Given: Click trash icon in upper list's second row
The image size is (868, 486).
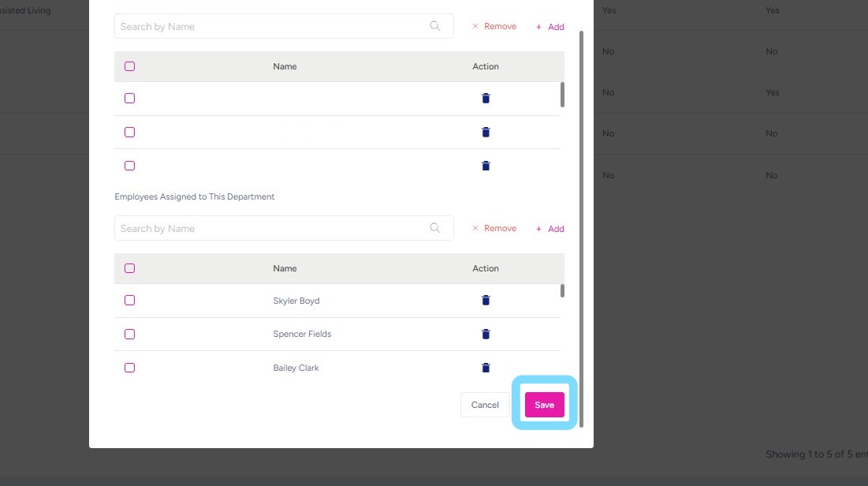Looking at the screenshot, I should click(x=486, y=132).
